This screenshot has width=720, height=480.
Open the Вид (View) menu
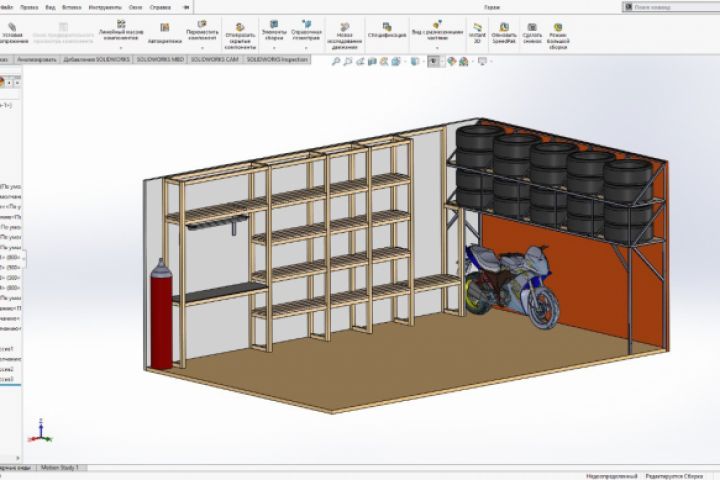coord(51,7)
